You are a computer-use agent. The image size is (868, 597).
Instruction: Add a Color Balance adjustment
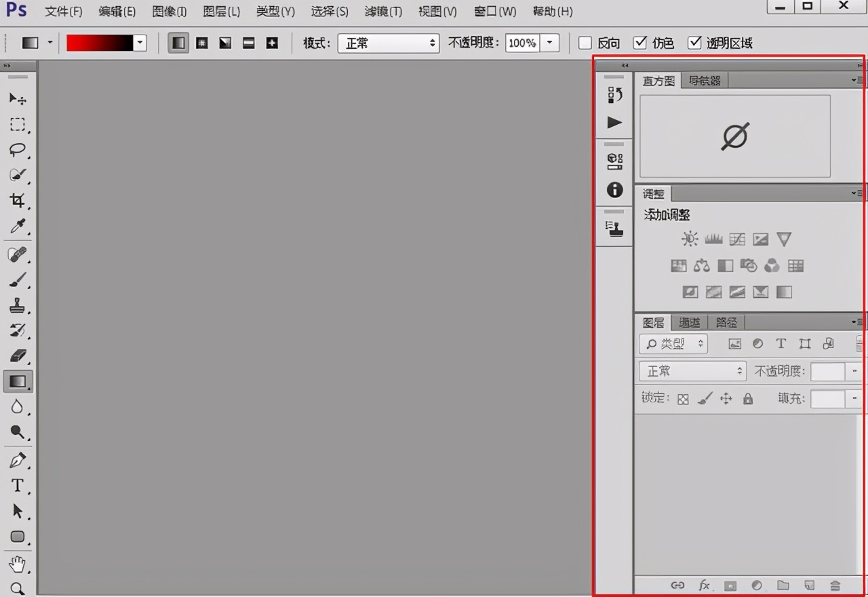(702, 266)
